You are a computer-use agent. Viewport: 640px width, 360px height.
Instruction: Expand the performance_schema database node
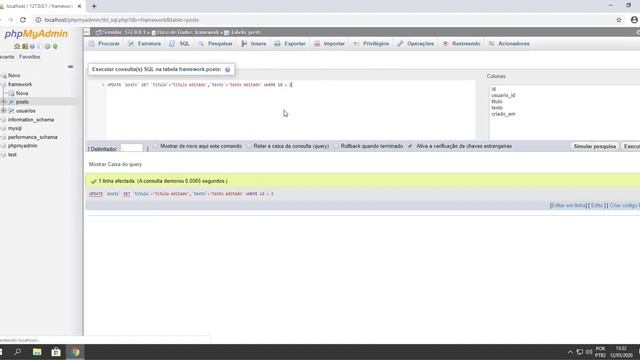point(3,138)
